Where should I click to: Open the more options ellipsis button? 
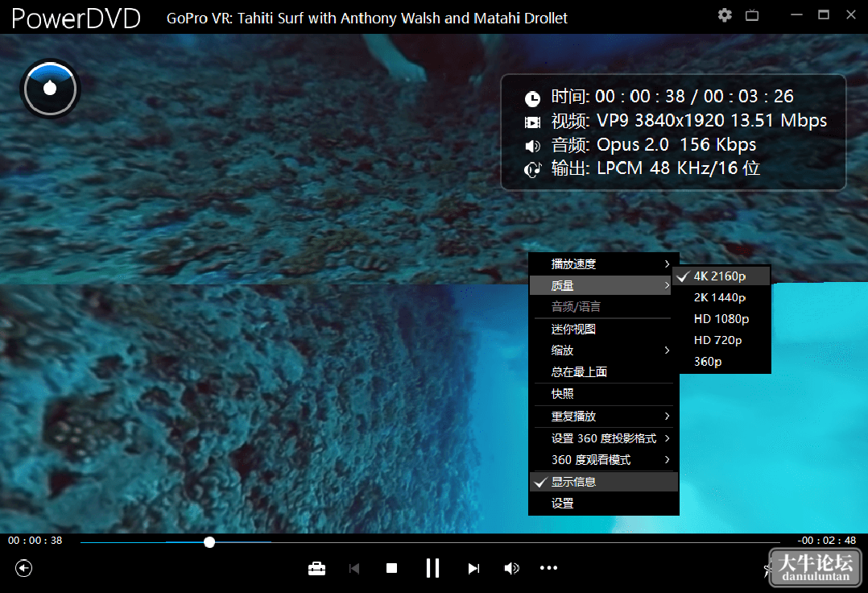(x=548, y=567)
